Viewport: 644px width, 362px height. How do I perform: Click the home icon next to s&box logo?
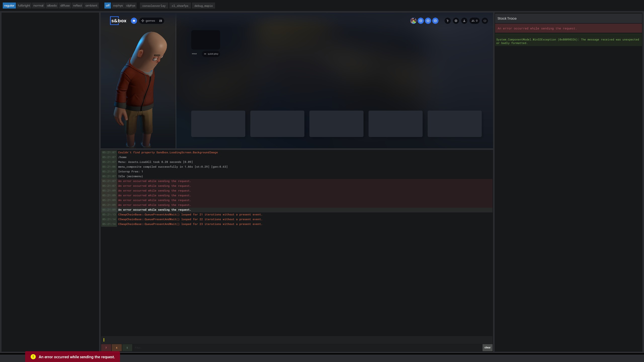(134, 21)
